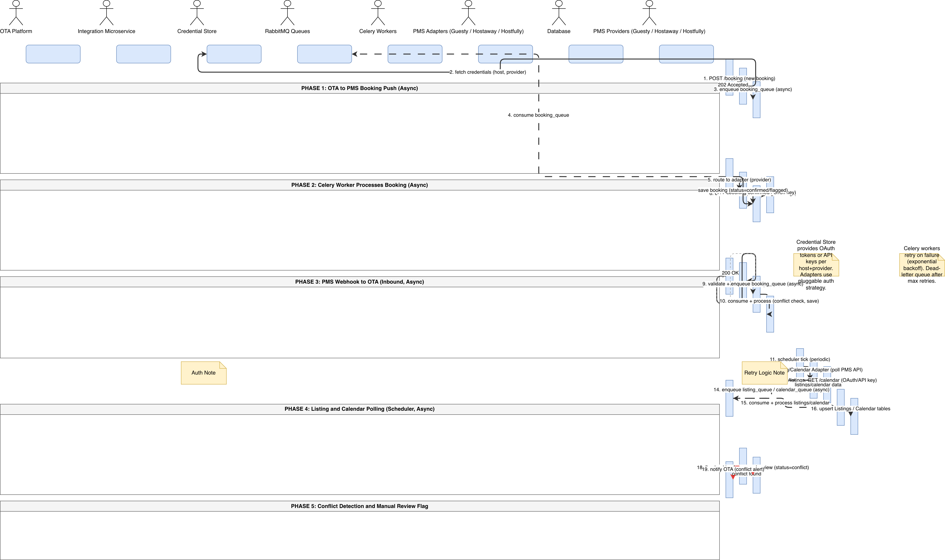
Task: Click the '2. fetch credentials (host, provider)' label
Action: click(x=488, y=72)
